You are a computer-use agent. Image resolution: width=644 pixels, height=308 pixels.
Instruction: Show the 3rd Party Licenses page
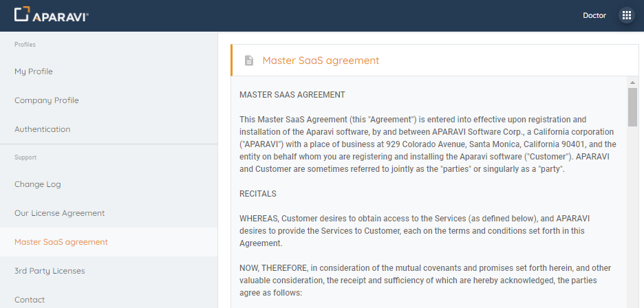tap(50, 271)
